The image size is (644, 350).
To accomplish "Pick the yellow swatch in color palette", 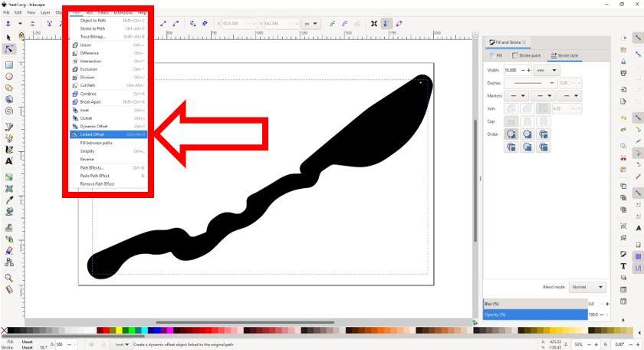I will click(119, 330).
